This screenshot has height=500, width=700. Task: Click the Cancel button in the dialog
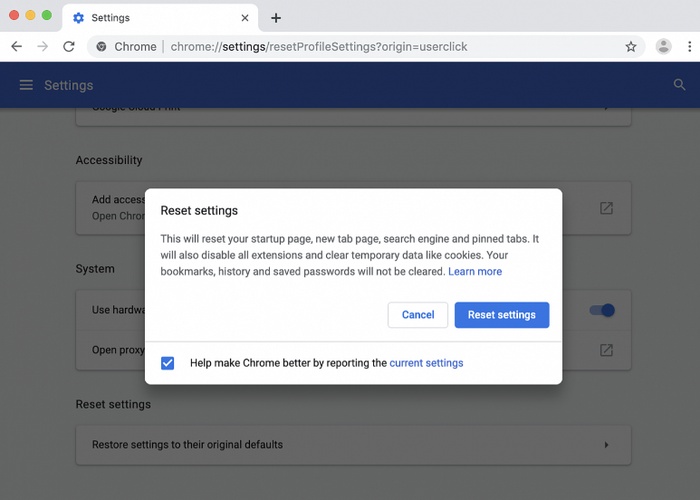pos(418,315)
